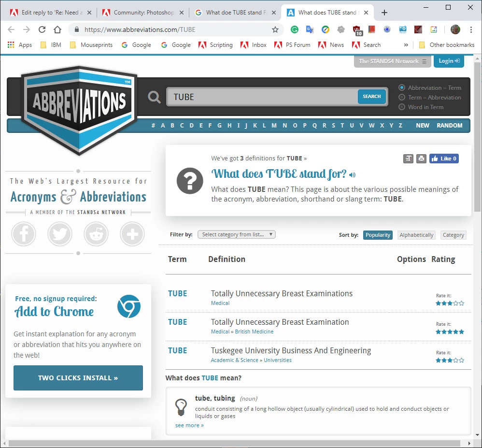This screenshot has height=448, width=482.
Task: Select the 'Word in Term' radio option
Action: [x=402, y=107]
